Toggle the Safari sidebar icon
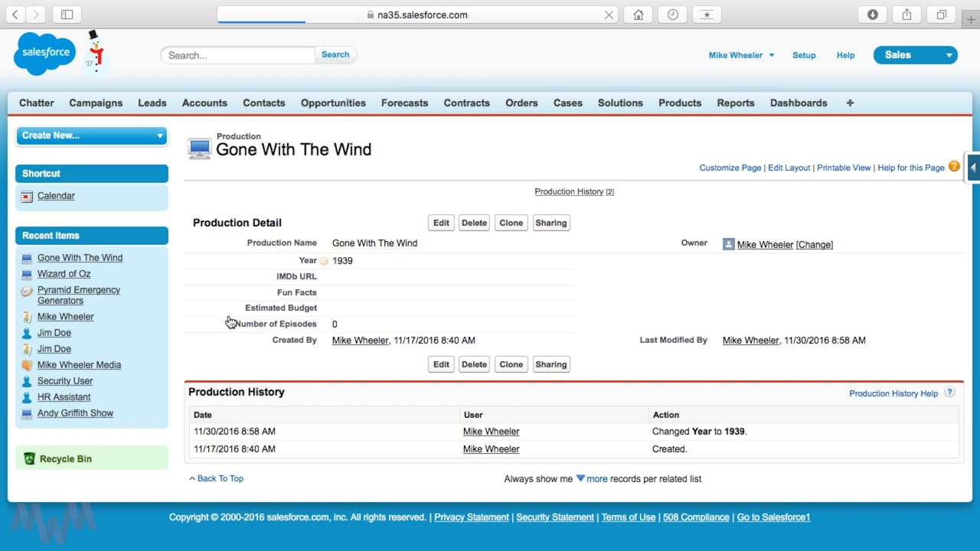 coord(67,15)
